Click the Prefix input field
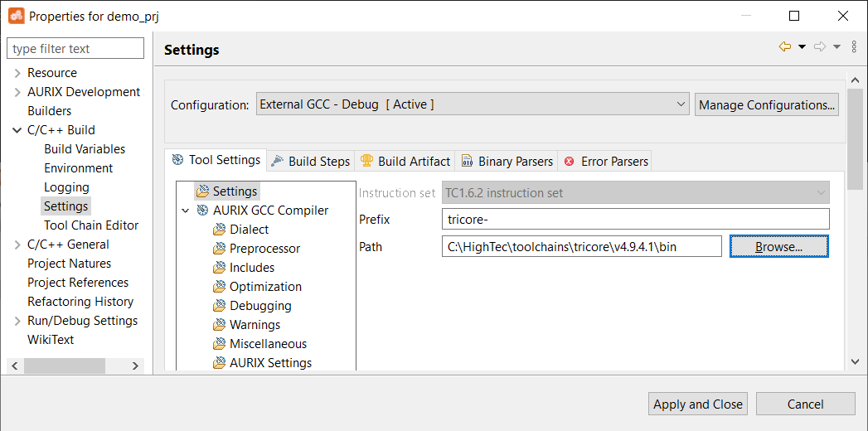Image resolution: width=868 pixels, height=431 pixels. tap(636, 219)
